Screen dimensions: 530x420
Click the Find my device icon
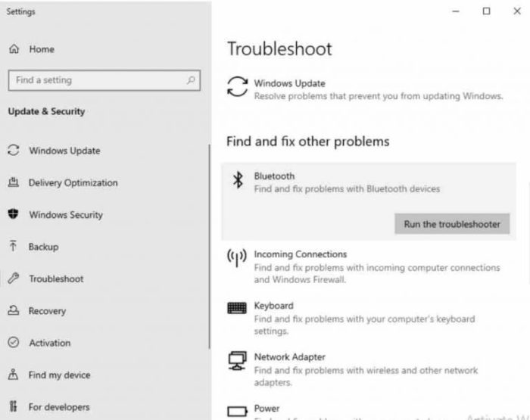tap(13, 375)
